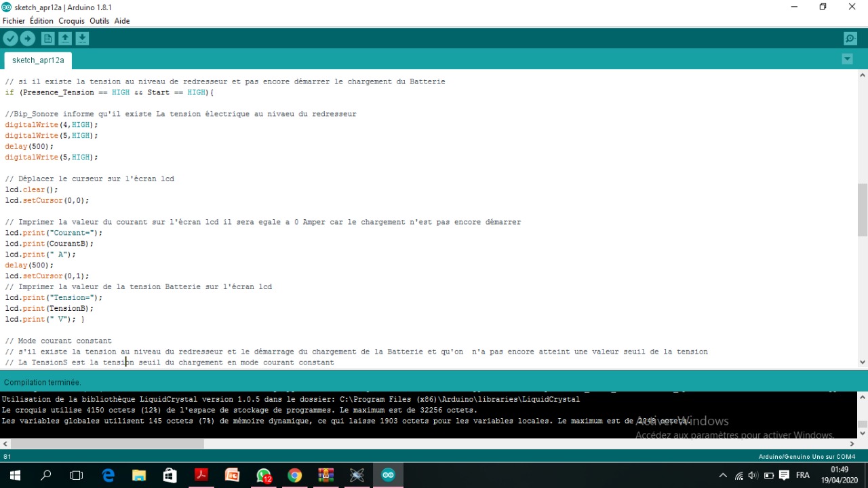Click the line 'lcd.print("Courant=");'
This screenshot has width=868, height=488.
54,233
